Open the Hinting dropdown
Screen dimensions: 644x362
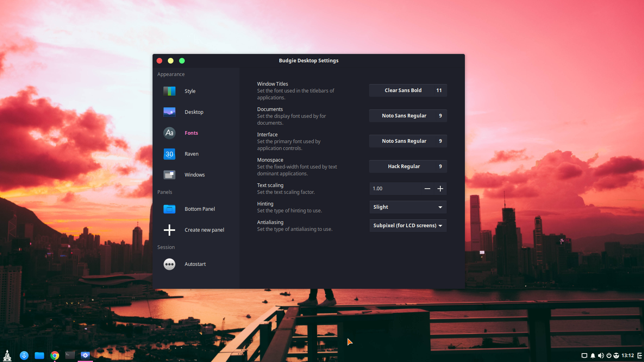point(407,207)
